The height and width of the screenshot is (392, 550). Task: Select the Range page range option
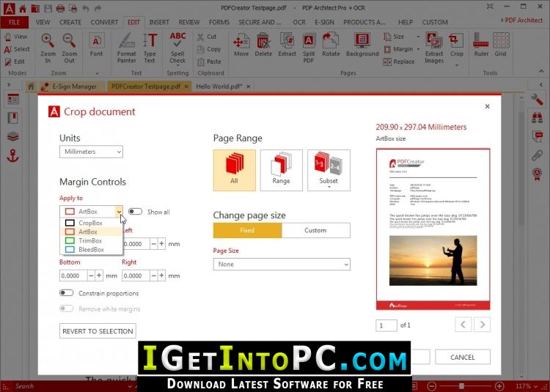pos(281,170)
